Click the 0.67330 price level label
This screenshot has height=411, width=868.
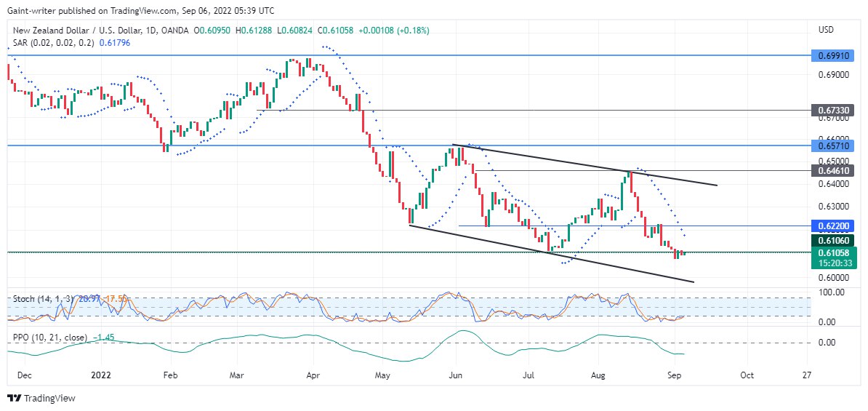(833, 111)
